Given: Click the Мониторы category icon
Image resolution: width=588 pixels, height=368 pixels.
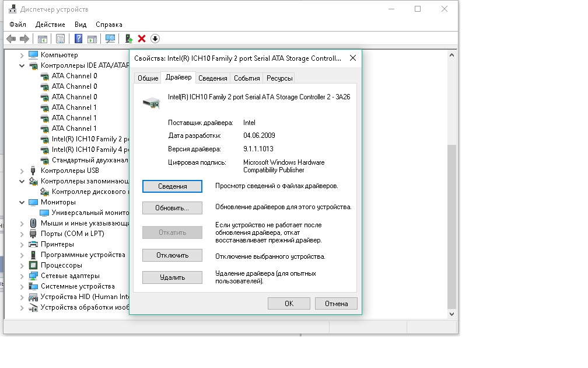Looking at the screenshot, I should (x=33, y=202).
